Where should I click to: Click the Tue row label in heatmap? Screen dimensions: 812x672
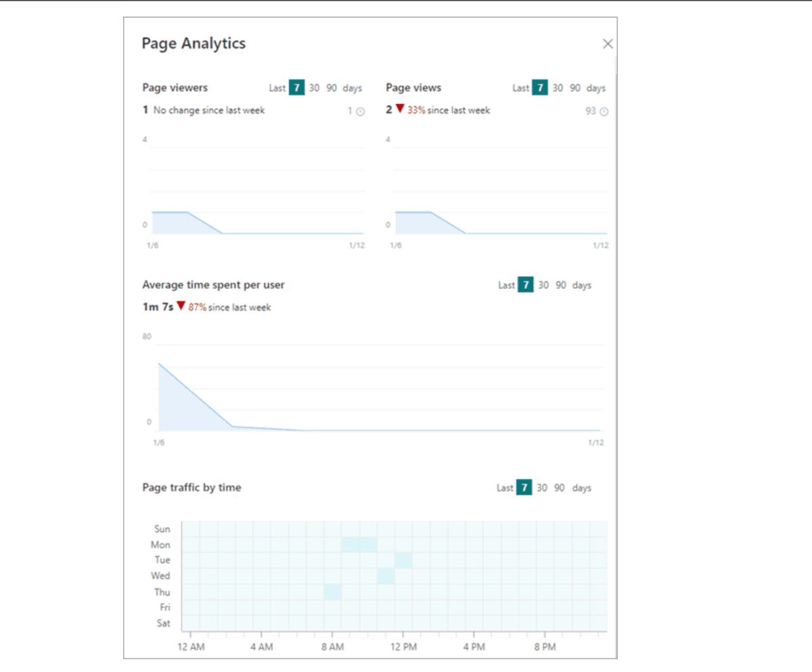(x=163, y=560)
